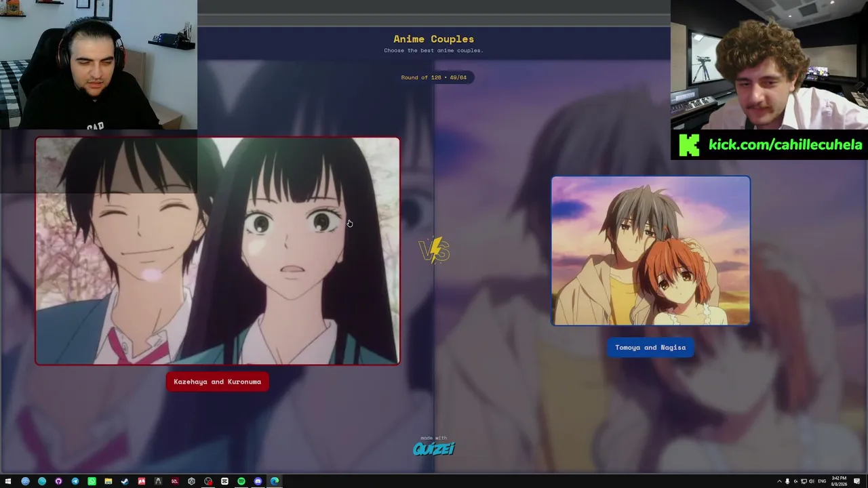
Task: Click the "Anime Couples" title text
Action: click(x=434, y=39)
